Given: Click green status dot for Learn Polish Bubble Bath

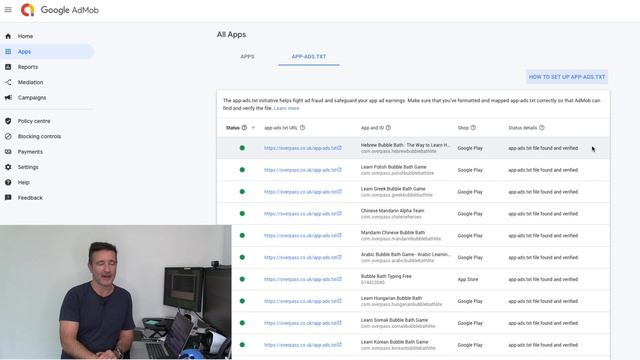Looking at the screenshot, I should (242, 170).
